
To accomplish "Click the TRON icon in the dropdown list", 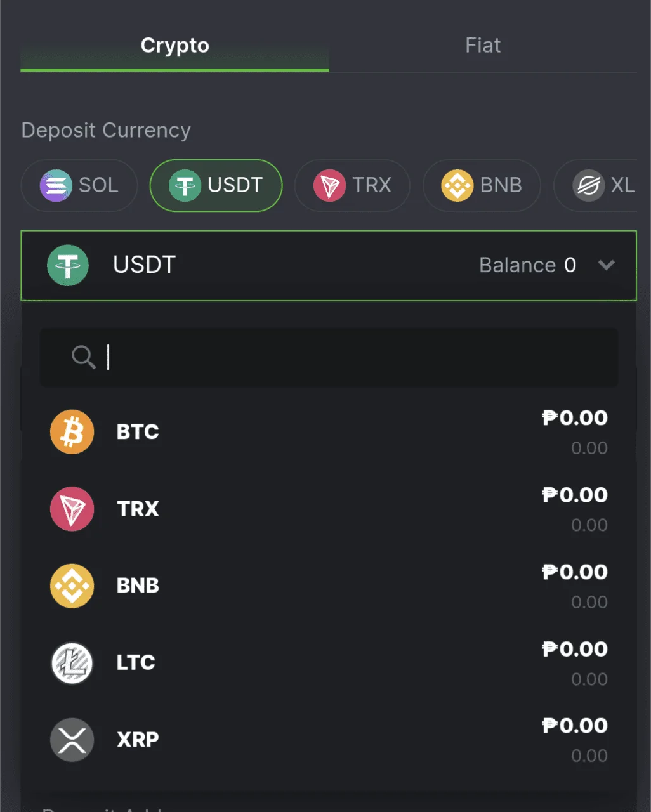I will tap(72, 509).
